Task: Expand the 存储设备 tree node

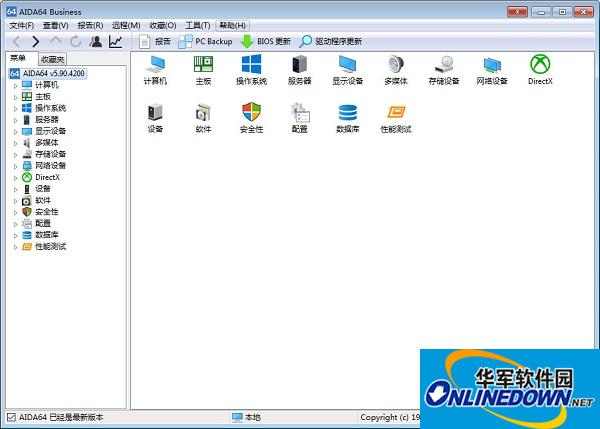Action: pos(16,155)
